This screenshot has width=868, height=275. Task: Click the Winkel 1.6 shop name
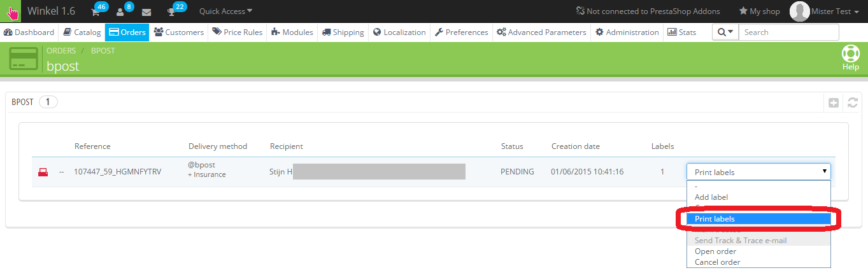[x=51, y=11]
